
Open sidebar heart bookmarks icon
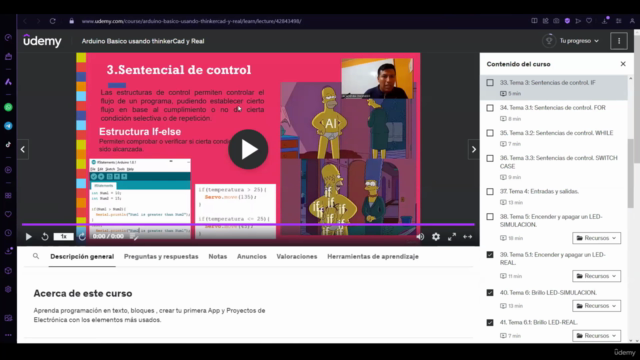(8, 214)
